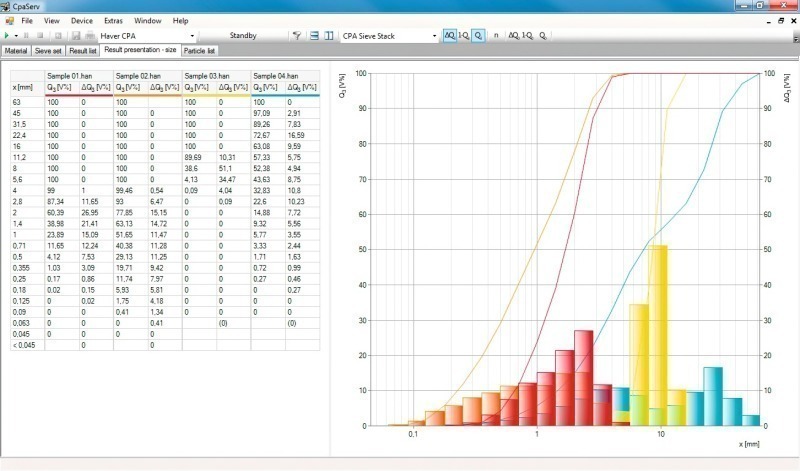Select the 26,95 cell in Sample 01
Viewport: 800px width, 471px height.
pyautogui.click(x=96, y=212)
